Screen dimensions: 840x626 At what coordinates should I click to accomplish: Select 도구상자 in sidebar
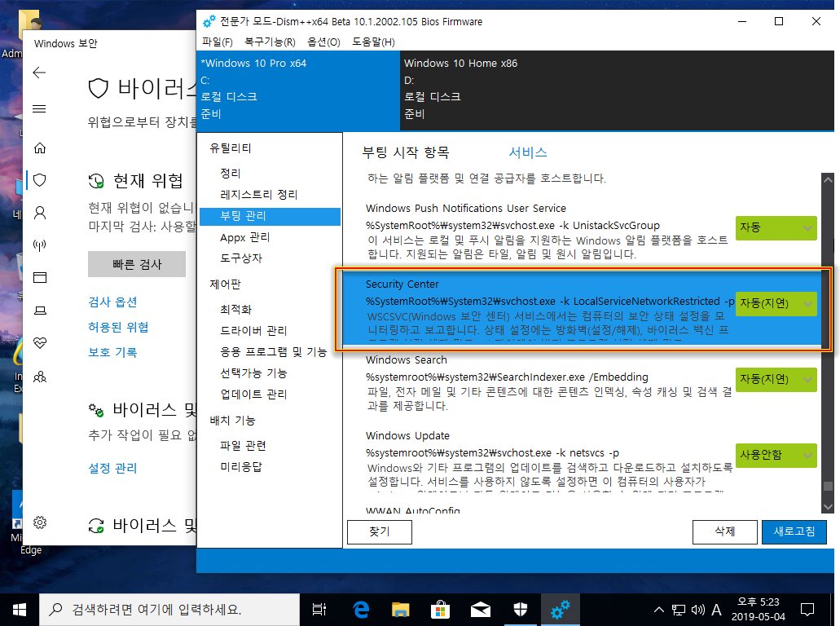[241, 258]
